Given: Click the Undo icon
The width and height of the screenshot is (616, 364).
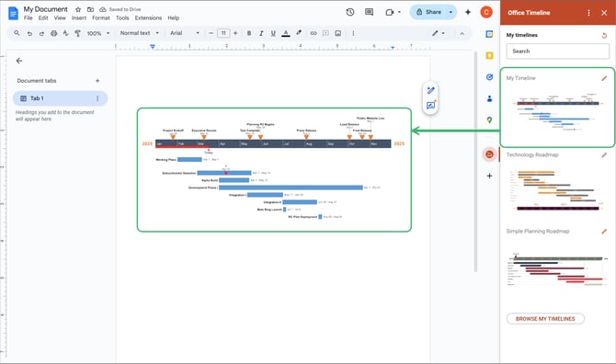Looking at the screenshot, I should [29, 33].
